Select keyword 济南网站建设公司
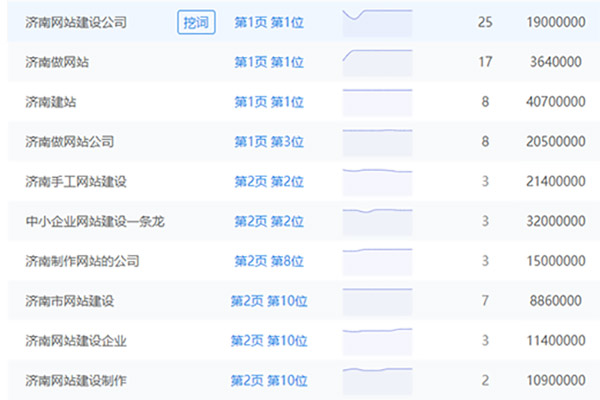 [x=76, y=23]
